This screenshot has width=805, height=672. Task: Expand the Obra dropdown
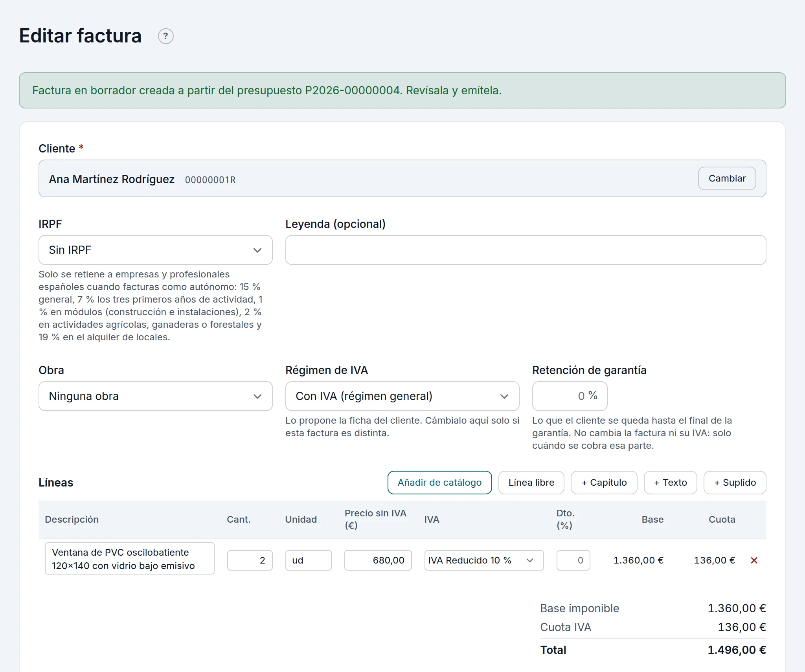point(155,396)
